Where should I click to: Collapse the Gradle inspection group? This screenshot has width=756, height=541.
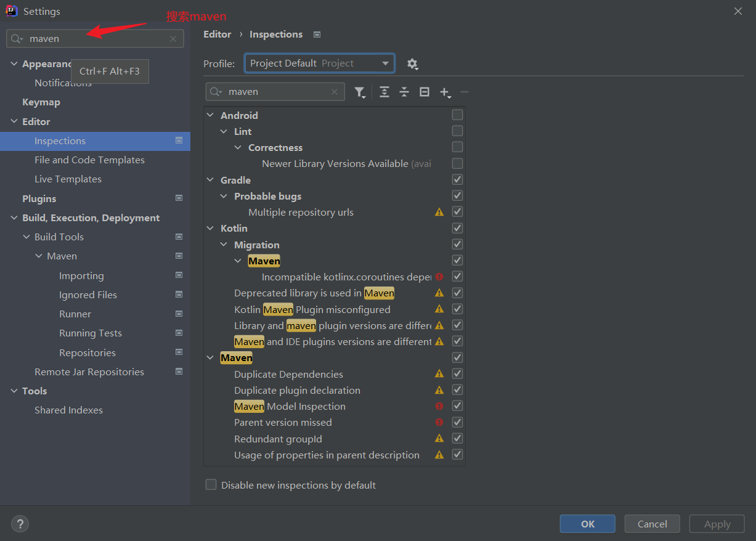(x=211, y=180)
